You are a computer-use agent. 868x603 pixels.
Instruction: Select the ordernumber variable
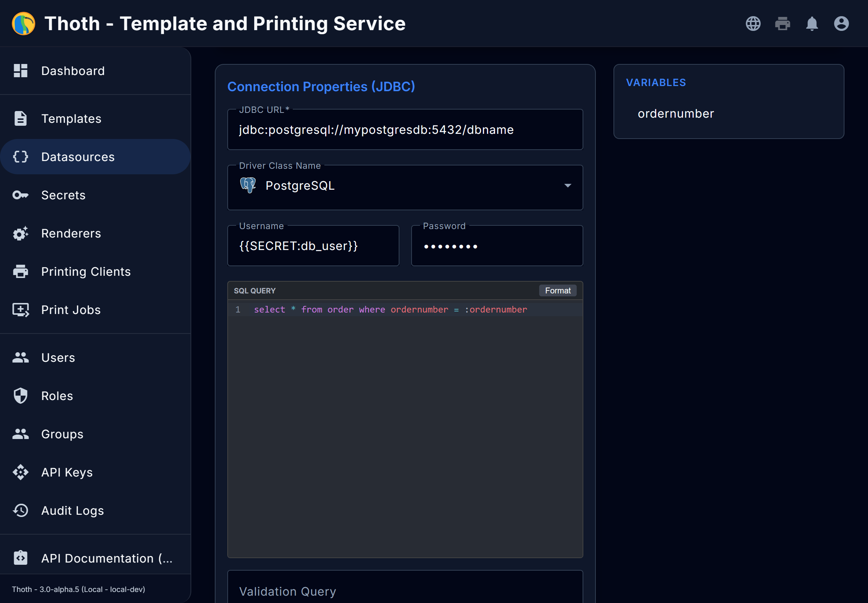(676, 113)
